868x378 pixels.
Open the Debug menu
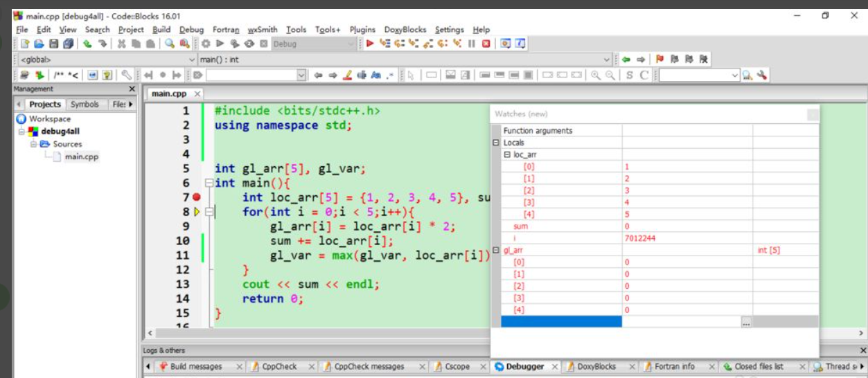point(191,29)
